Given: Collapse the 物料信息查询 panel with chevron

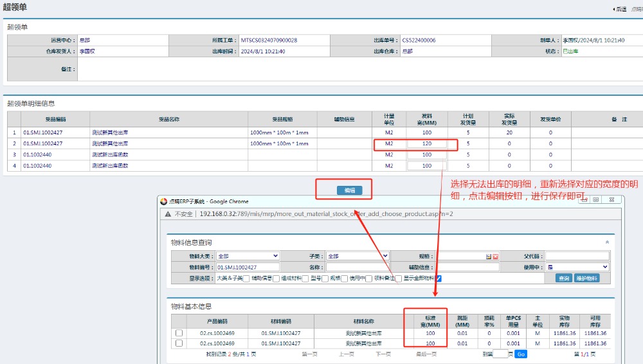Looking at the screenshot, I should [608, 242].
